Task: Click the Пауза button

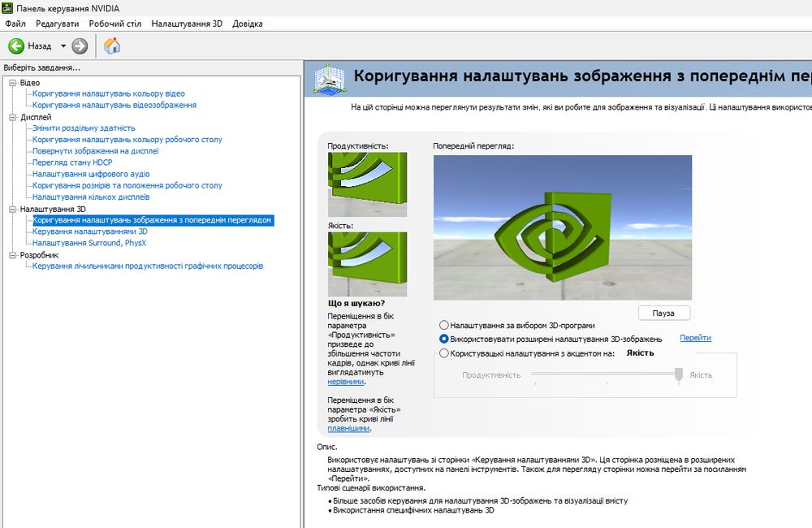Action: 664,313
